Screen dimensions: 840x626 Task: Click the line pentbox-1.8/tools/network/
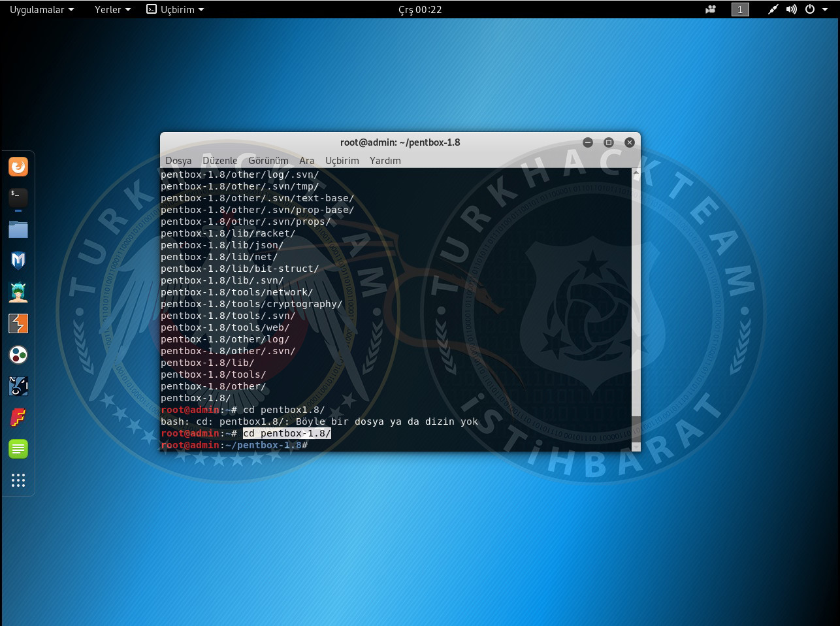(x=237, y=292)
